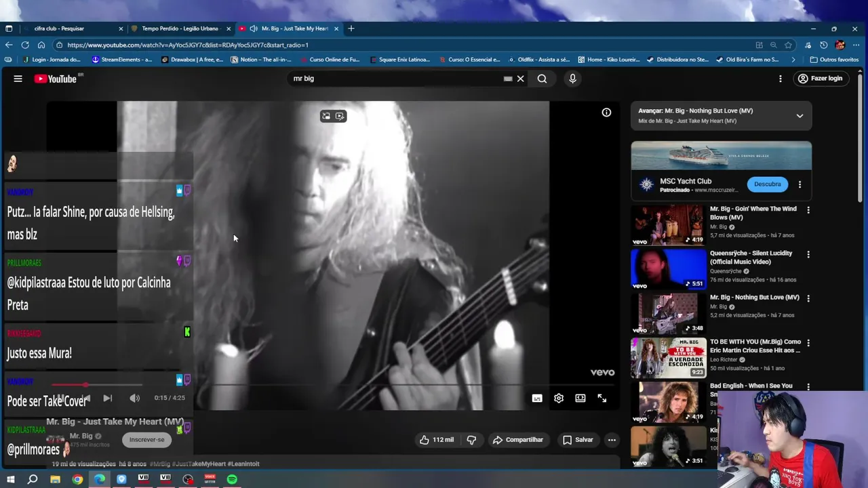Open File Explorer from taskbar
Viewport: 868px width, 488px height.
point(56,479)
